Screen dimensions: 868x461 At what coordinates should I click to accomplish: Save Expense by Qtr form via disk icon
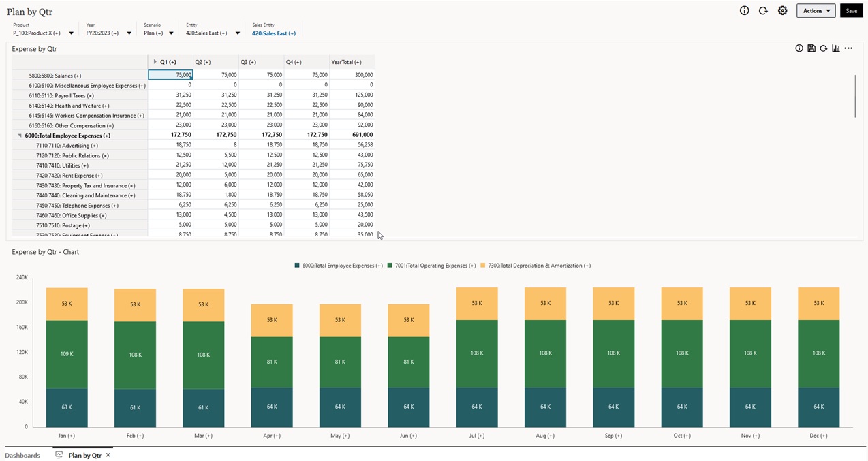pos(811,48)
